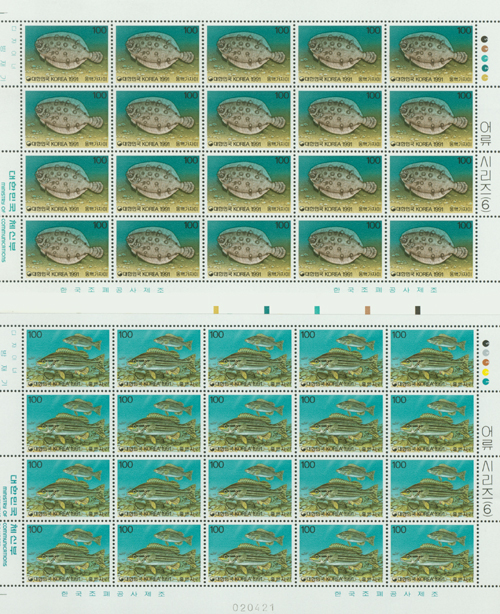Image resolution: width=500 pixels, height=614 pixels.
Task: Click the dark teal dot on flounder sheet
Action: click(x=485, y=68)
